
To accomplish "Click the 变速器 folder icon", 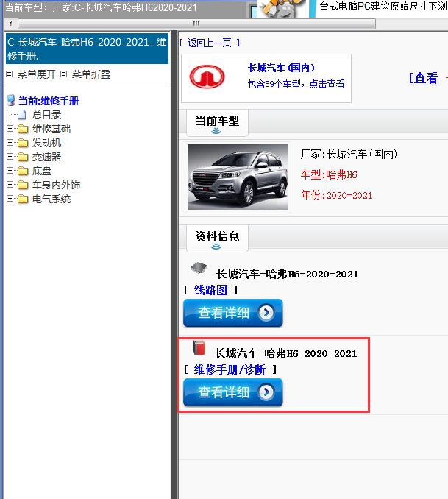I will point(23,157).
